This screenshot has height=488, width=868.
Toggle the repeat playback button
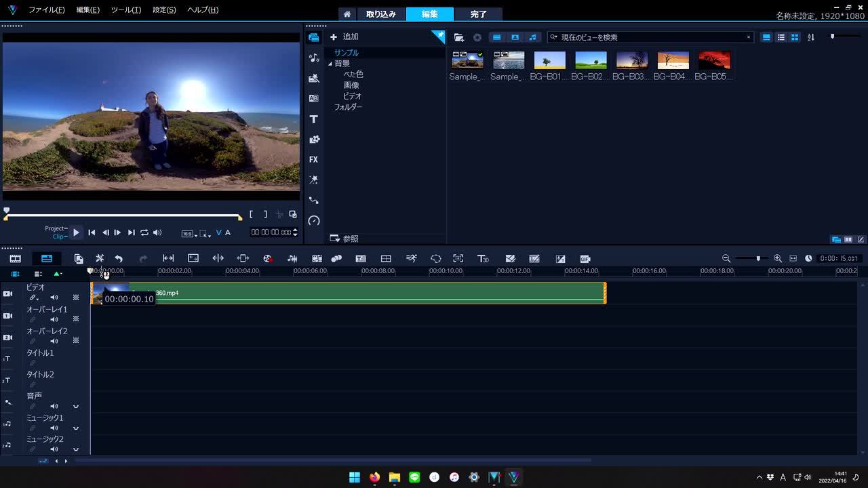[144, 232]
